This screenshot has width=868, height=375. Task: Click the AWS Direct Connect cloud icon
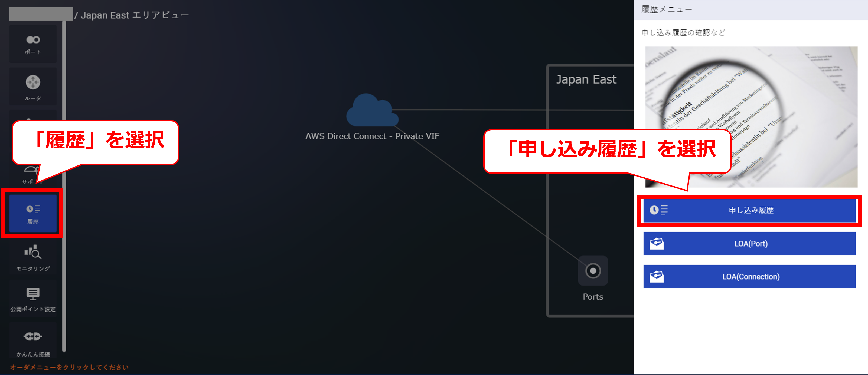pyautogui.click(x=372, y=110)
